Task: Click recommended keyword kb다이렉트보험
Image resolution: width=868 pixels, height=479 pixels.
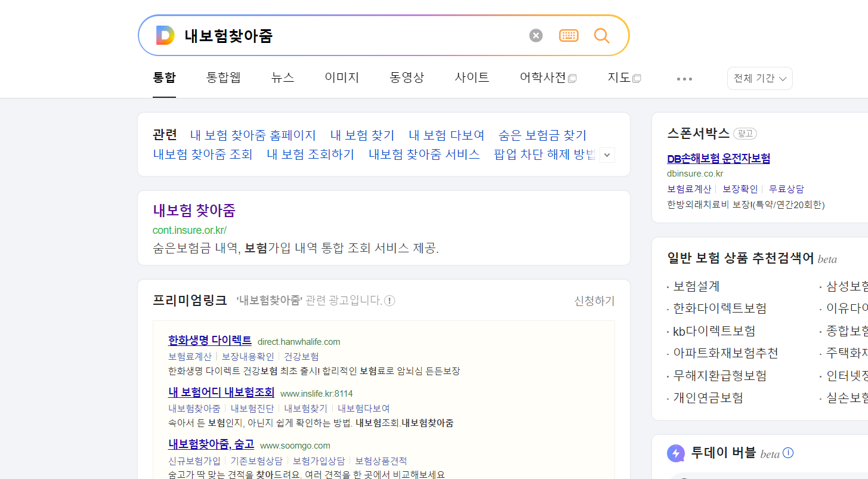Action: [x=714, y=331]
